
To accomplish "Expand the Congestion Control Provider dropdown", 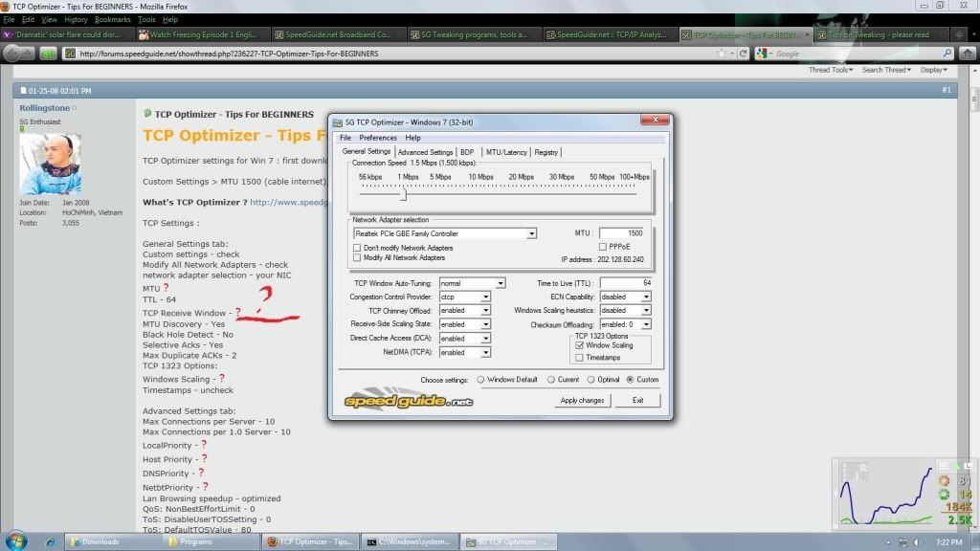I will click(x=486, y=298).
